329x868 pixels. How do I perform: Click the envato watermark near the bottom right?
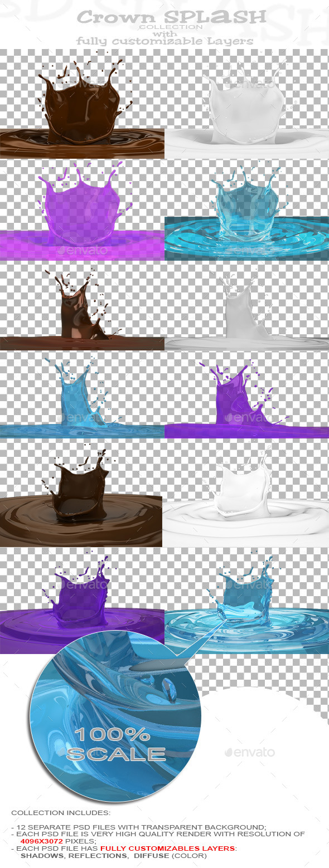pyautogui.click(x=250, y=752)
